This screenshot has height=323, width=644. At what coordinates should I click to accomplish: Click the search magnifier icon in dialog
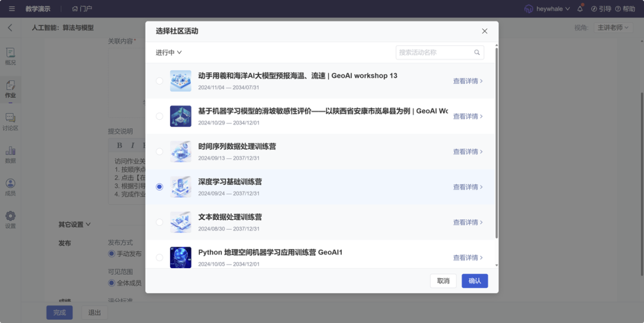coord(477,52)
